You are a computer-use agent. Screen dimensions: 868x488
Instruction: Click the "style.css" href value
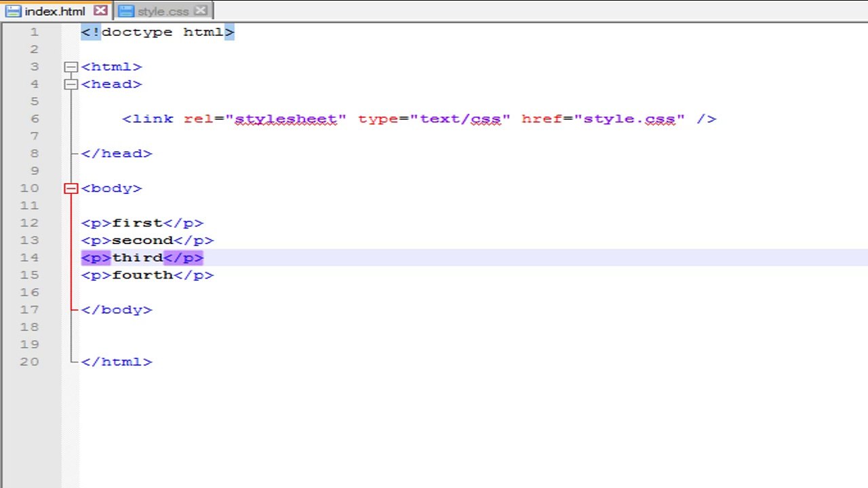pos(629,119)
